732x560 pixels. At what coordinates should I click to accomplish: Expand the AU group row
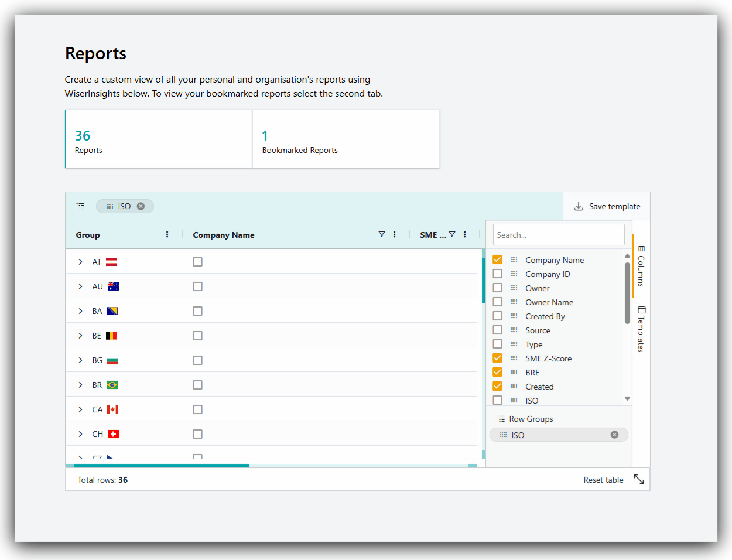click(x=80, y=286)
